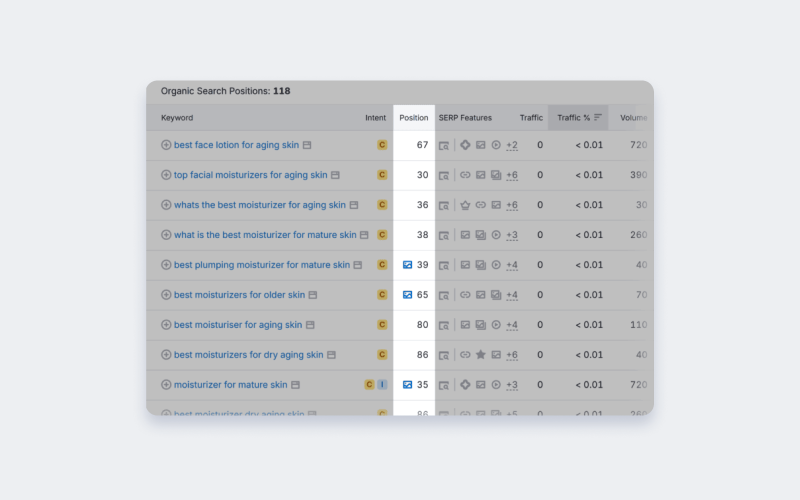Screen dimensions: 800x500
Task: Show +3 more SERP features for 'what is the best moisturizer'
Action: 512,235
